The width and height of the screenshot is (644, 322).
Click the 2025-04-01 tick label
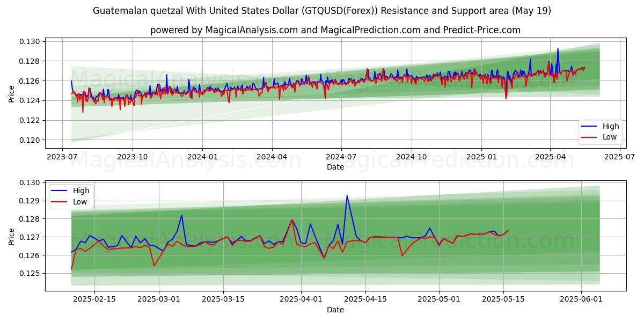coord(301,299)
